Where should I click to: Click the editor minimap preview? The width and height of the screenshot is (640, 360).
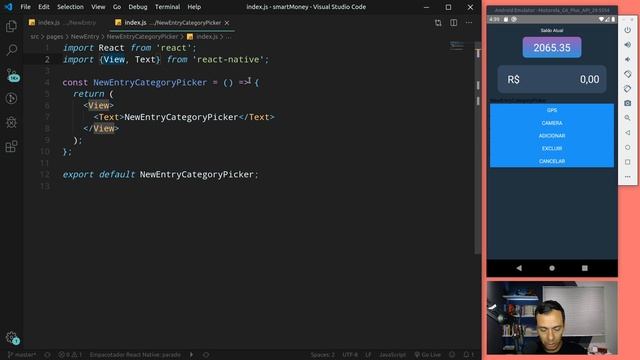457,46
